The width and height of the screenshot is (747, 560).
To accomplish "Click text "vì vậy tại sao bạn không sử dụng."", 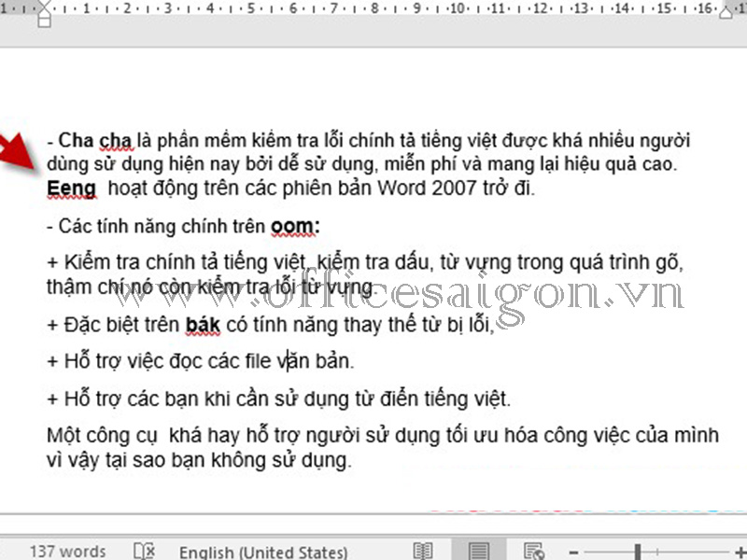I will pos(199,460).
